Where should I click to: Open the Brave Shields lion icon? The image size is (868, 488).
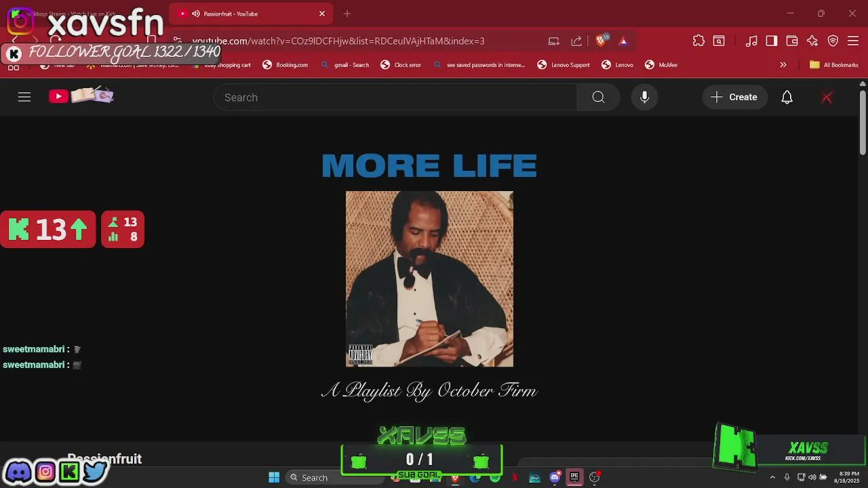[600, 41]
